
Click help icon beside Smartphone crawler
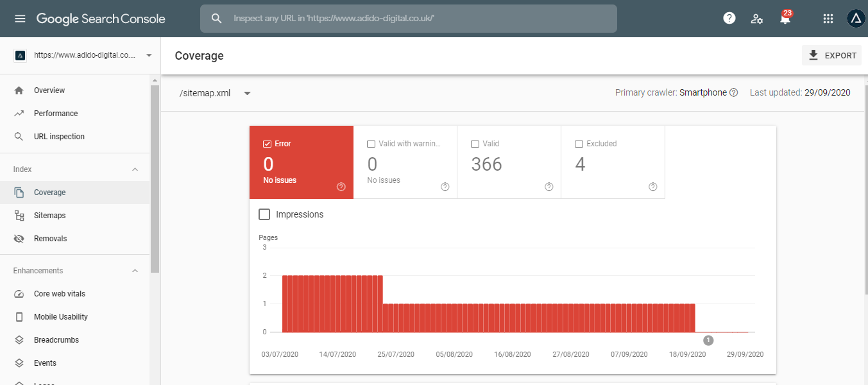pyautogui.click(x=734, y=92)
